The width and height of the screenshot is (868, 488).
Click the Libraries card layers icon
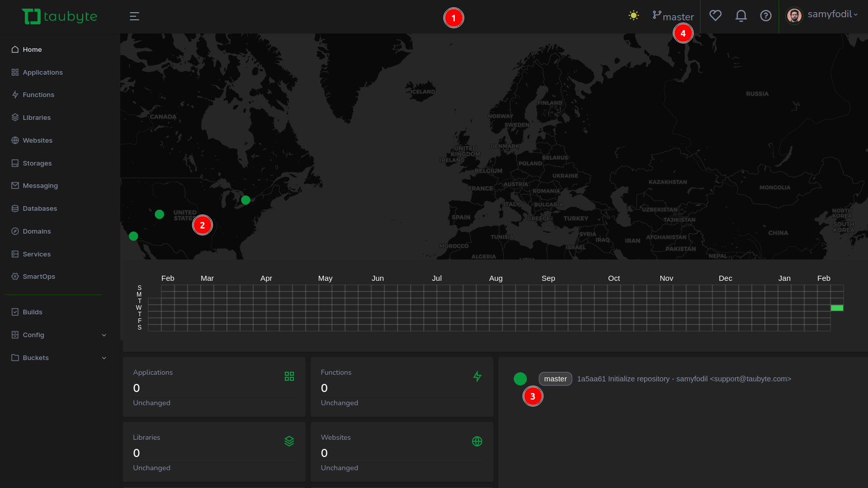coord(289,441)
